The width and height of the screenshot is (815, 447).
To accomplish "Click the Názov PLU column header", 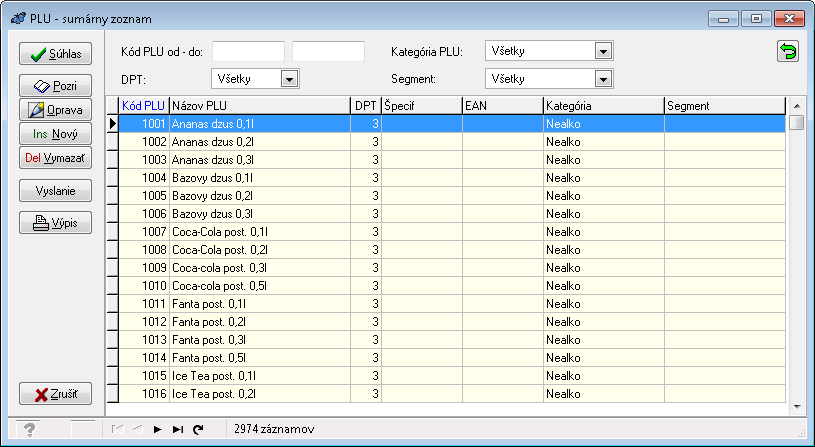I will (x=260, y=106).
